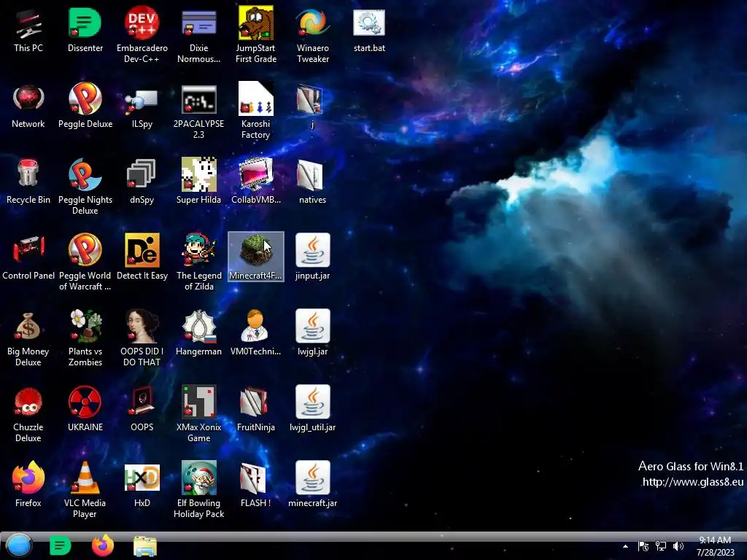Open the Start menu orb
Screen dimensions: 747x560
pyautogui.click(x=19, y=545)
